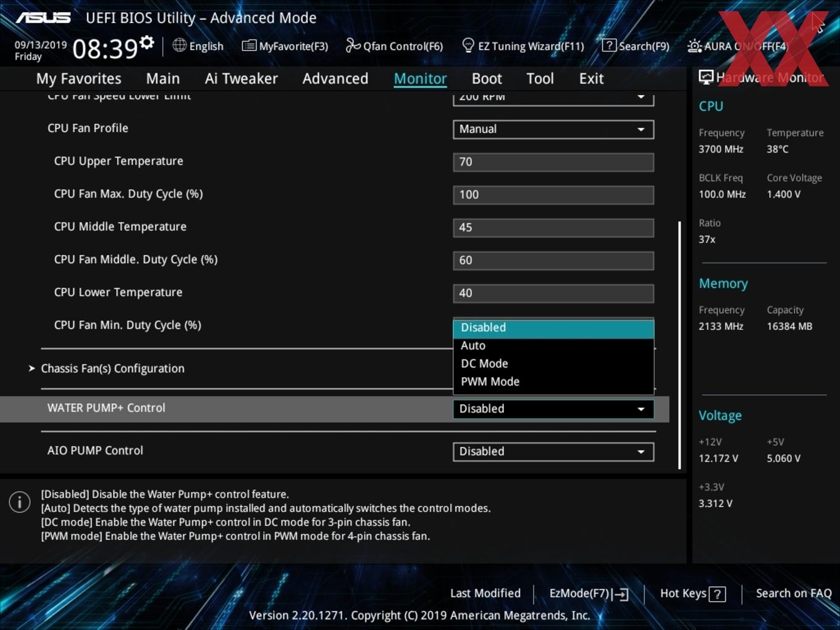Switch to the Tool tab
Viewport: 840px width, 630px height.
540,78
